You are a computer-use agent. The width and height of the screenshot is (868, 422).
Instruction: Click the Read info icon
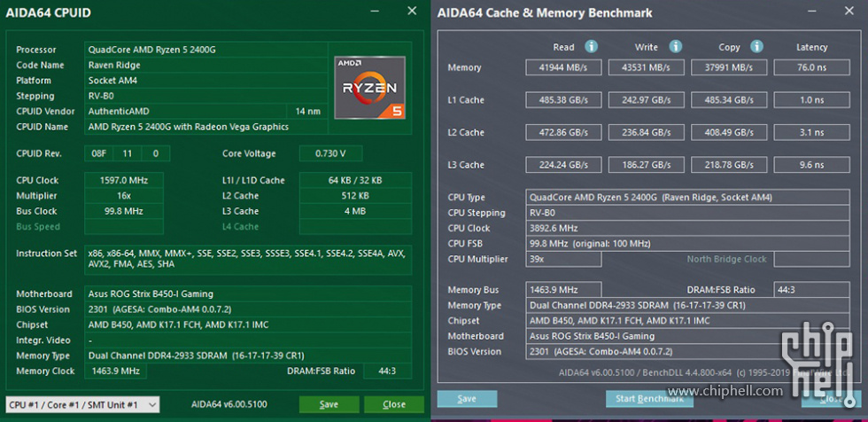pos(592,46)
